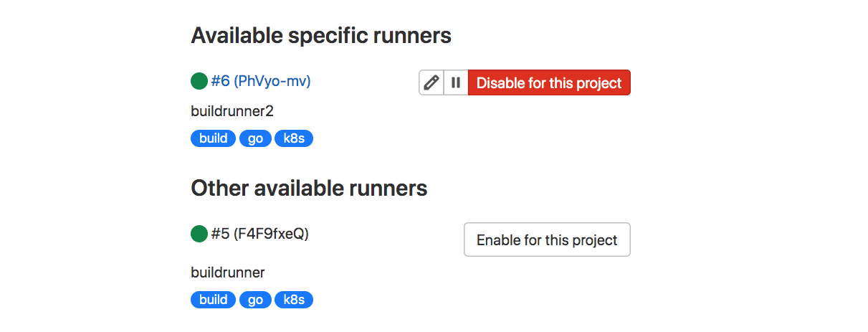Image resolution: width=868 pixels, height=332 pixels.
Task: Click Disable for this project button
Action: [549, 82]
